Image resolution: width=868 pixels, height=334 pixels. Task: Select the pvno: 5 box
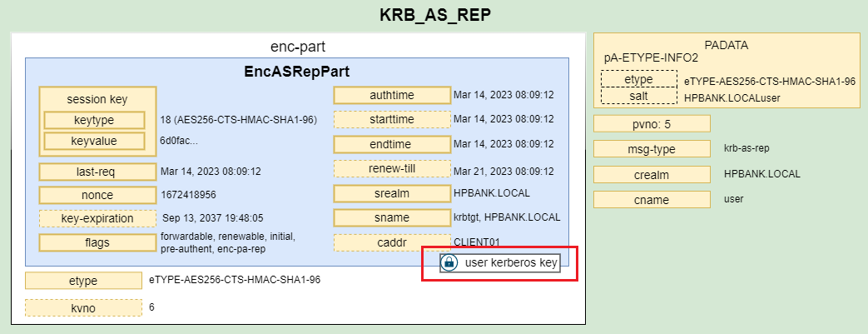[x=652, y=124]
